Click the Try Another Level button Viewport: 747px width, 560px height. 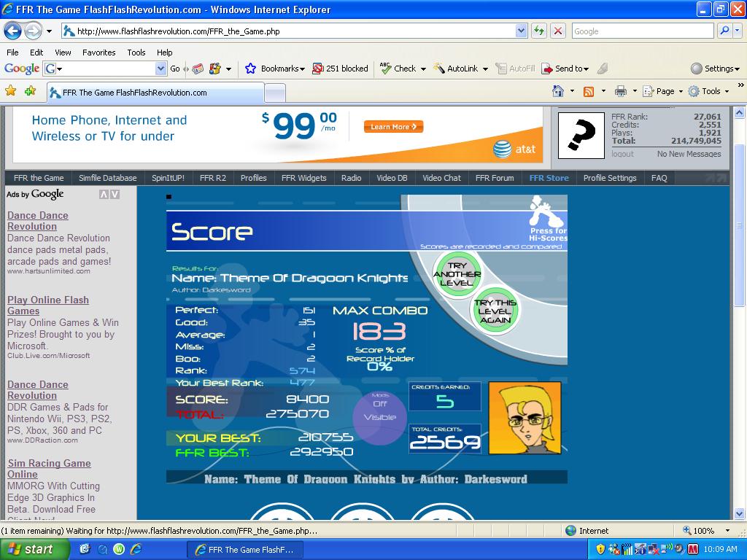coord(457,274)
